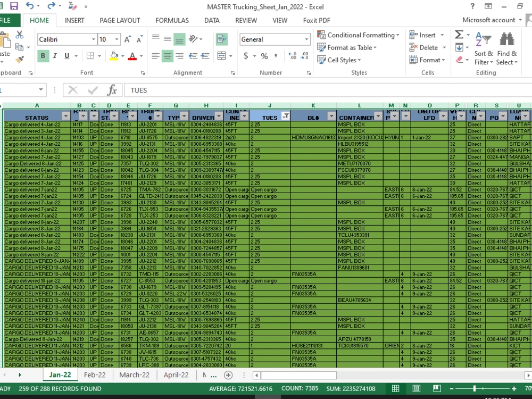The height and width of the screenshot is (399, 532).
Task: Apply percent style
Action: pos(264,56)
